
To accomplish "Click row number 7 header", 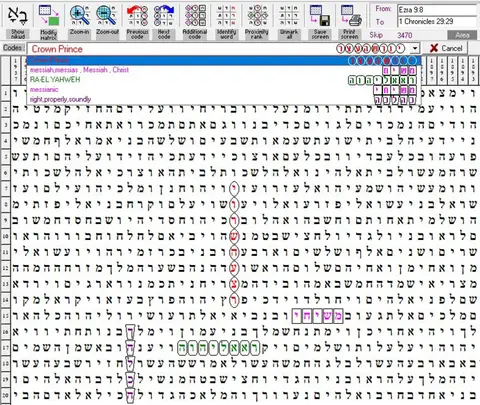I will click(6, 189).
